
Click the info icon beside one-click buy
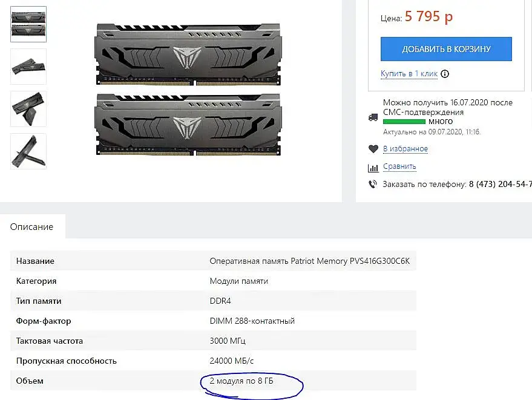(x=445, y=74)
